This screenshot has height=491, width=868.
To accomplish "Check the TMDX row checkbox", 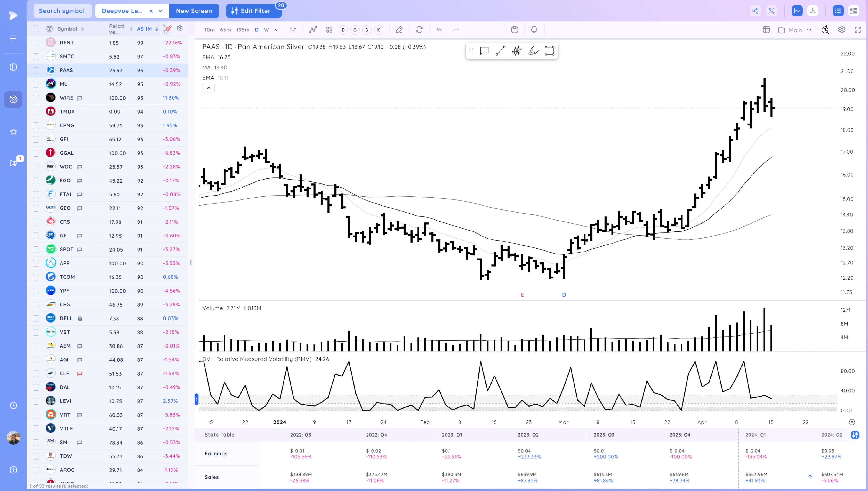I will click(36, 112).
